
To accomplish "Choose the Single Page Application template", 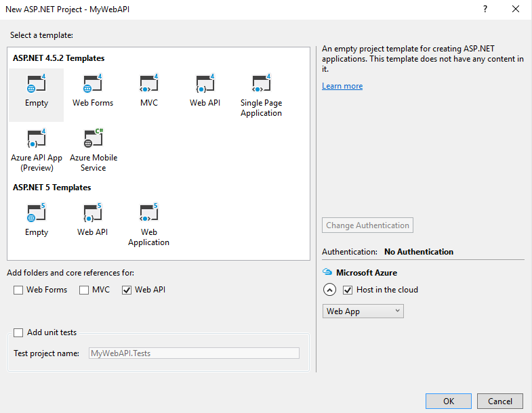I will click(261, 85).
